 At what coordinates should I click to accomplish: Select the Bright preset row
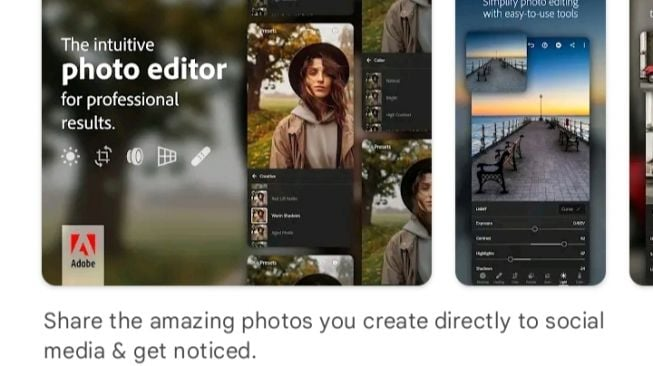coord(397,98)
